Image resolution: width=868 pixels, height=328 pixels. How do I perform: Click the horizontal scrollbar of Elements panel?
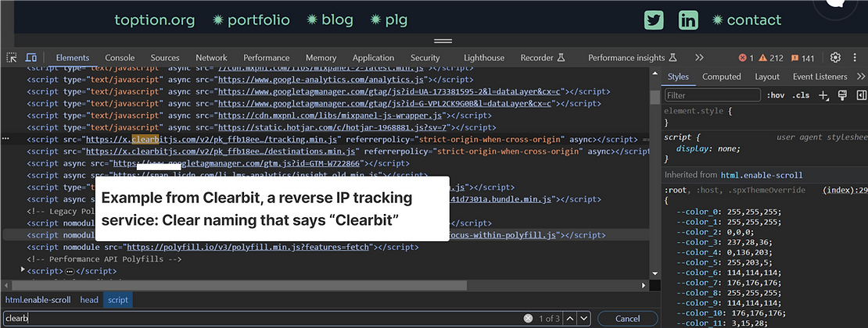pos(239,285)
